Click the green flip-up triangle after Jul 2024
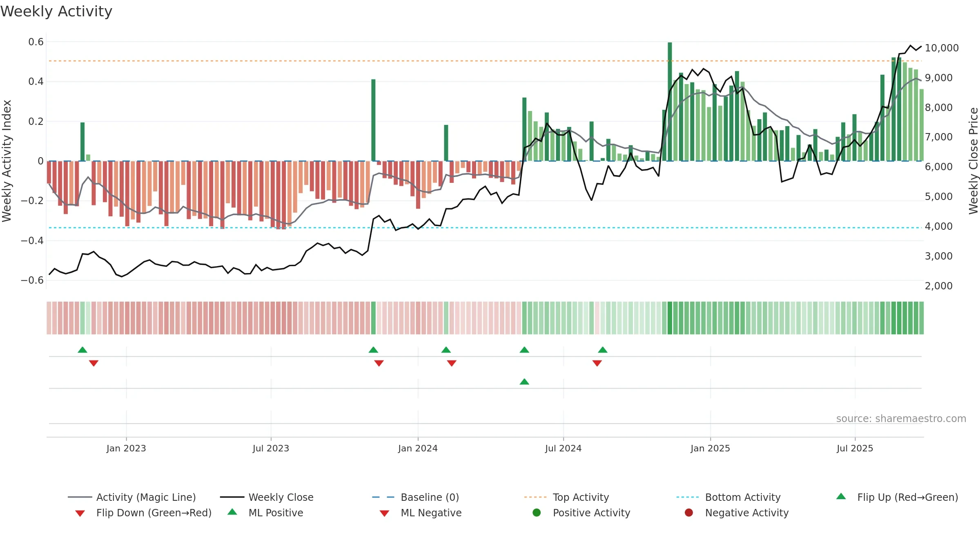The height and width of the screenshot is (551, 980). pos(603,350)
